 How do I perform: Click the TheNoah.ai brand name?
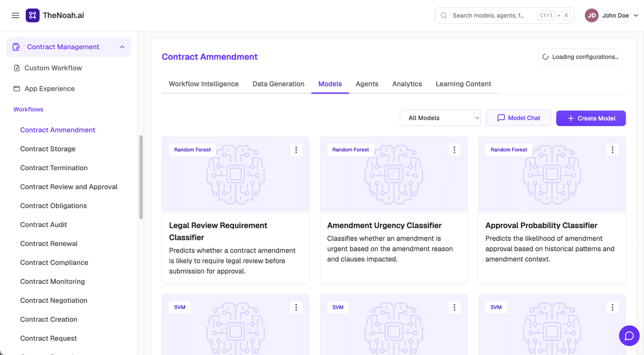pyautogui.click(x=63, y=16)
